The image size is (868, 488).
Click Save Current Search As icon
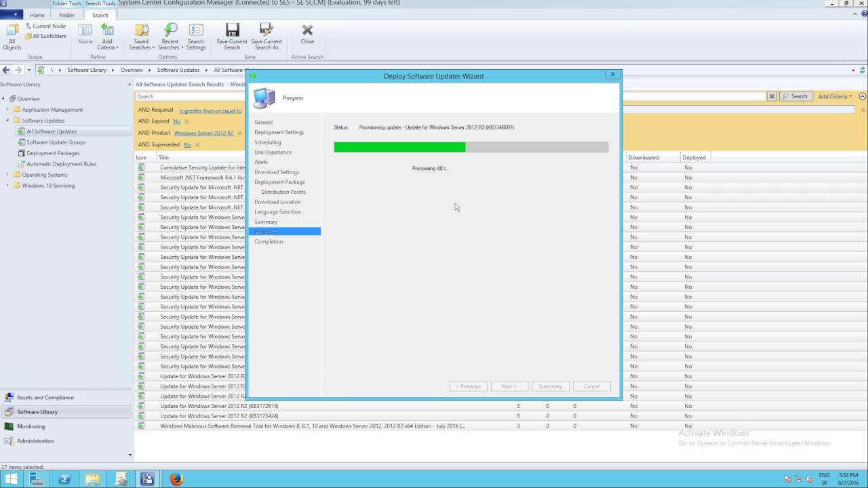267,37
